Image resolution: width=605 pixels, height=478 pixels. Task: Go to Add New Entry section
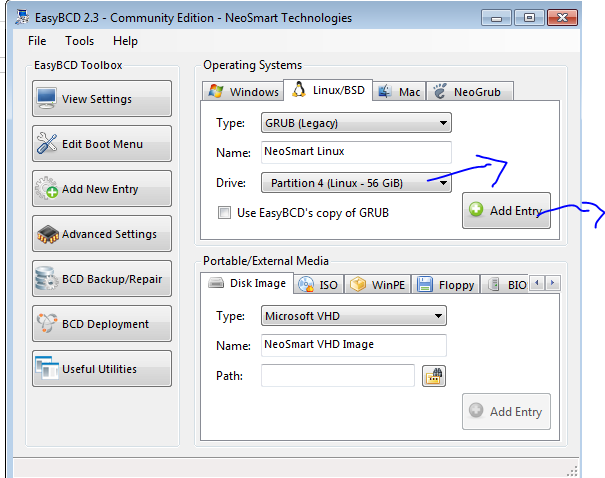pyautogui.click(x=102, y=189)
